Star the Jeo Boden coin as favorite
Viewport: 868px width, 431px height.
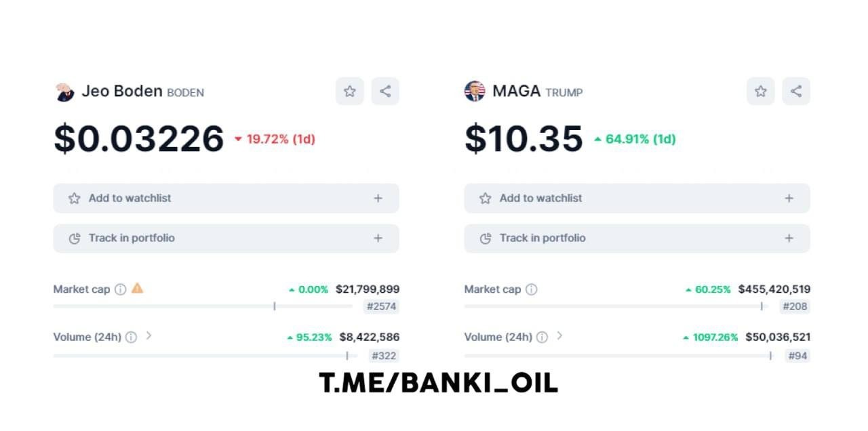(x=350, y=91)
